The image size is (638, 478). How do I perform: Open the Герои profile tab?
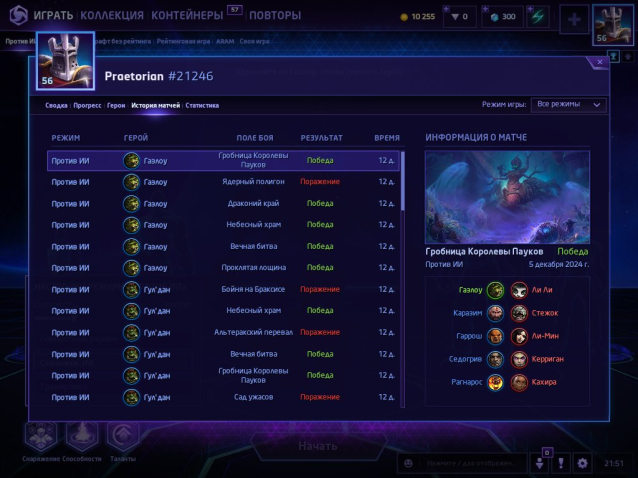tap(116, 105)
